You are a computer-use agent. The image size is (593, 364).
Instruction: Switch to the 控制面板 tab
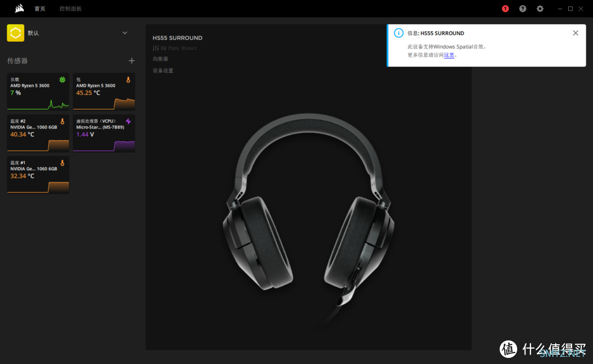(x=70, y=9)
